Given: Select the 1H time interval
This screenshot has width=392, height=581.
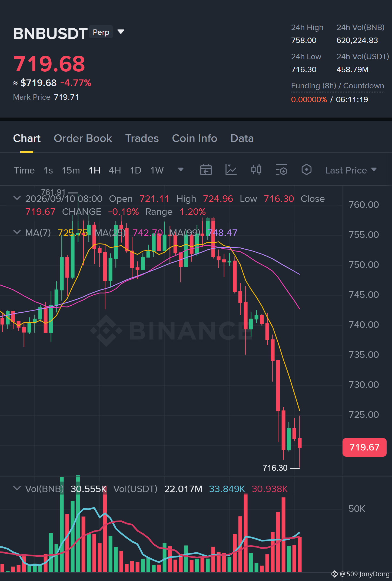Looking at the screenshot, I should 95,170.
